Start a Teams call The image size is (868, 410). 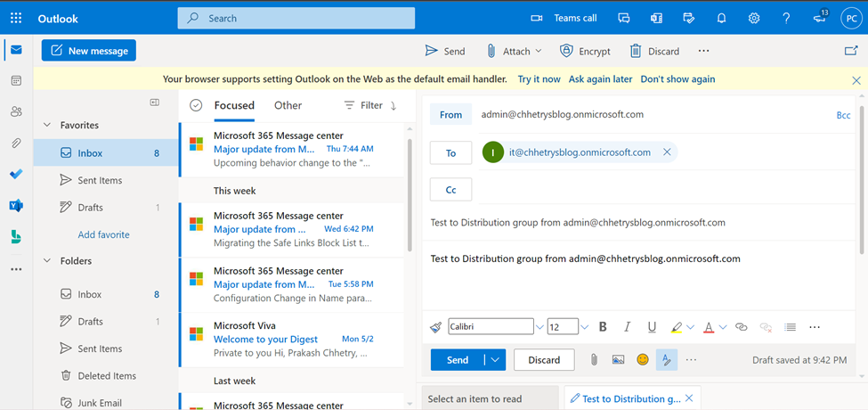564,19
